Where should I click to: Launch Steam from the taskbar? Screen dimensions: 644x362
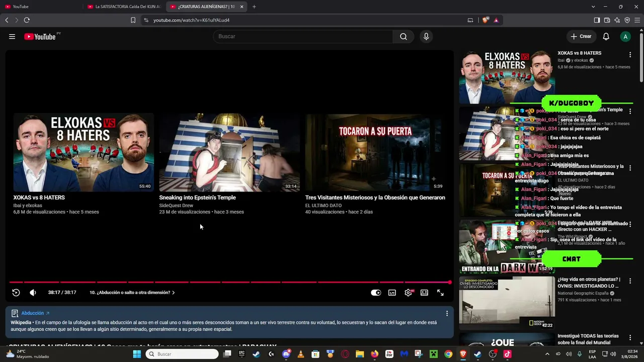[x=257, y=354]
